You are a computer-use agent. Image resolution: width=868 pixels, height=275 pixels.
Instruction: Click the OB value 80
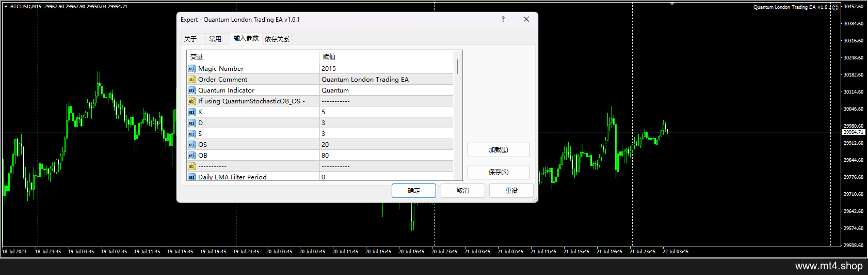click(386, 156)
